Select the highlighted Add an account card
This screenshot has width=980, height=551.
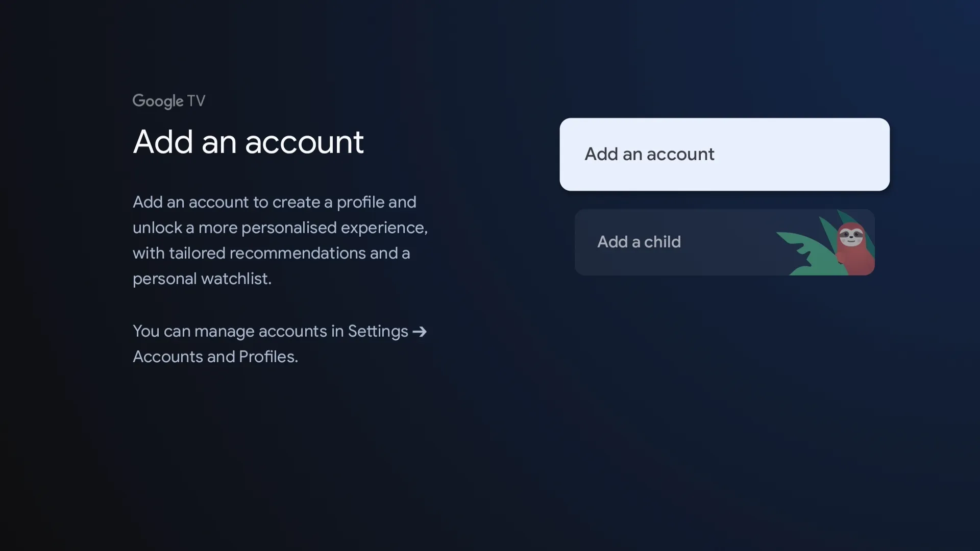[x=724, y=154]
